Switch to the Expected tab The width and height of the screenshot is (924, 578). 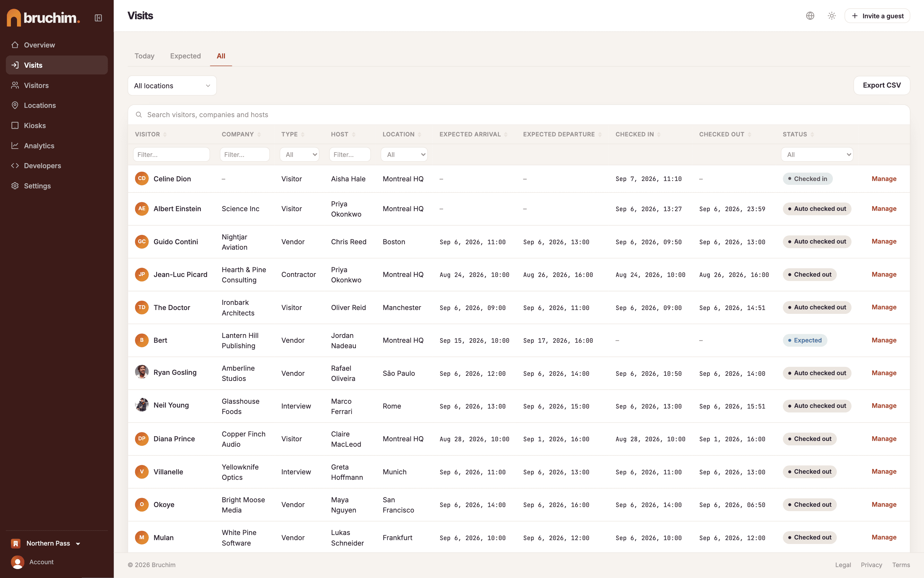click(x=185, y=56)
